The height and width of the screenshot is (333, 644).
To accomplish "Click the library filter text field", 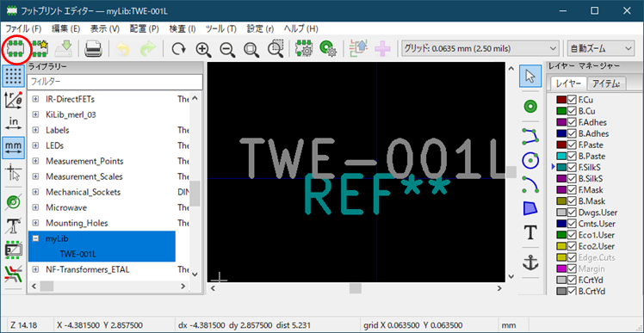I will (115, 82).
